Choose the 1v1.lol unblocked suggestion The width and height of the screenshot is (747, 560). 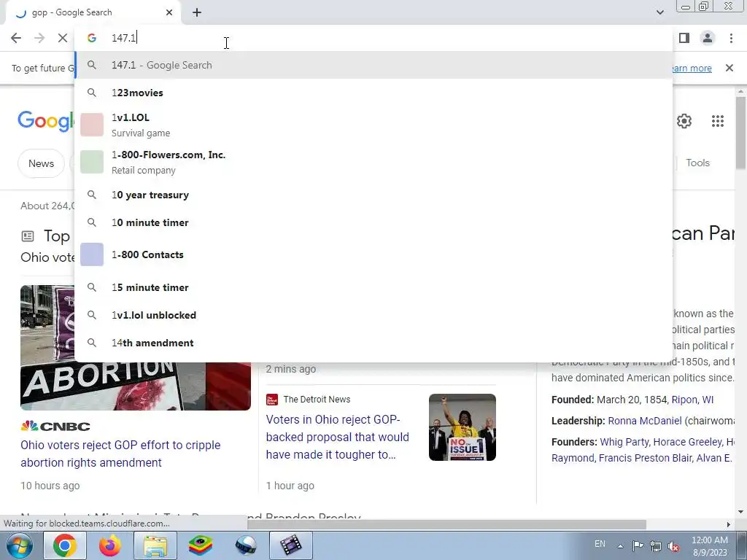(373, 315)
